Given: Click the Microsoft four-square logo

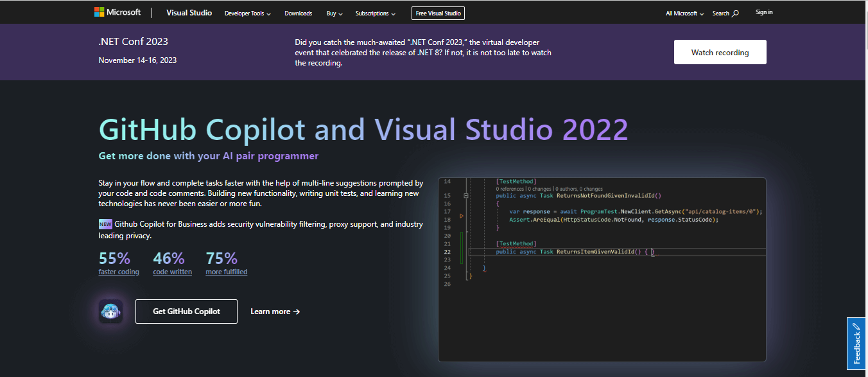Looking at the screenshot, I should pos(100,11).
